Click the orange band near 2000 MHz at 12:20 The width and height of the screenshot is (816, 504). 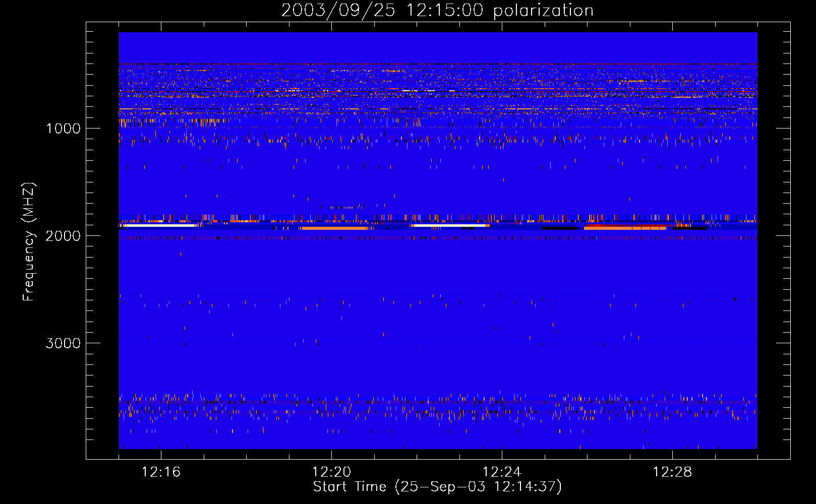[333, 228]
